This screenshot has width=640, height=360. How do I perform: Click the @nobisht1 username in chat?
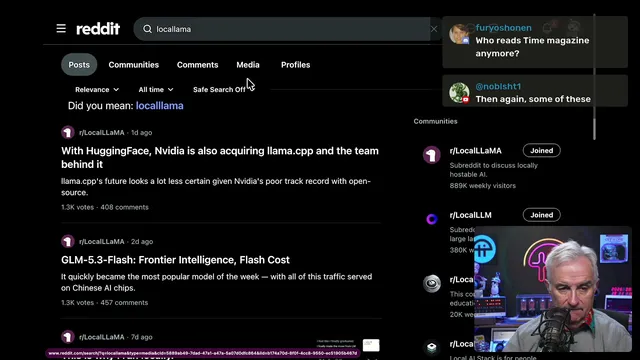click(x=498, y=87)
